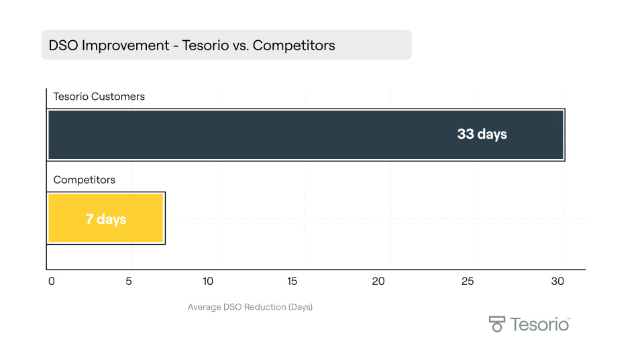
Task: Click the 30 tick label on the x-axis
Action: (x=557, y=282)
